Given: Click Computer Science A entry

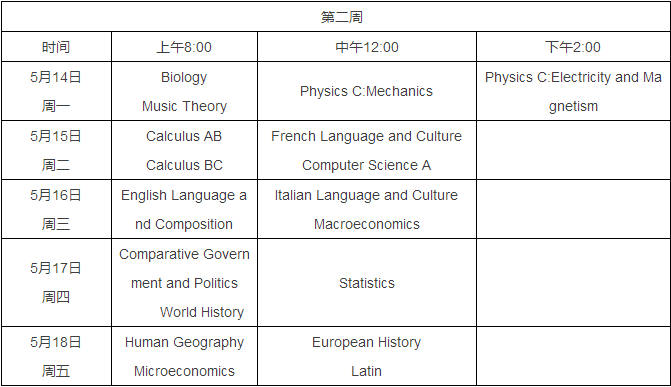Looking at the screenshot, I should pyautogui.click(x=367, y=165).
